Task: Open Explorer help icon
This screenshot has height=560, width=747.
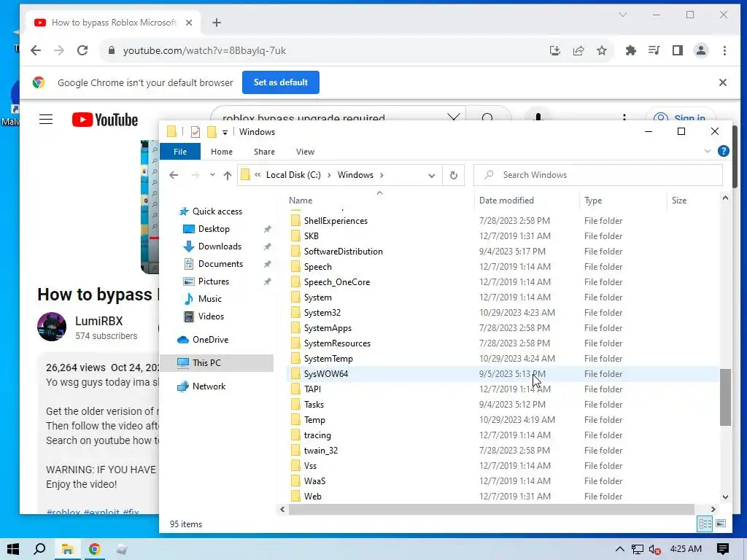Action: point(723,152)
